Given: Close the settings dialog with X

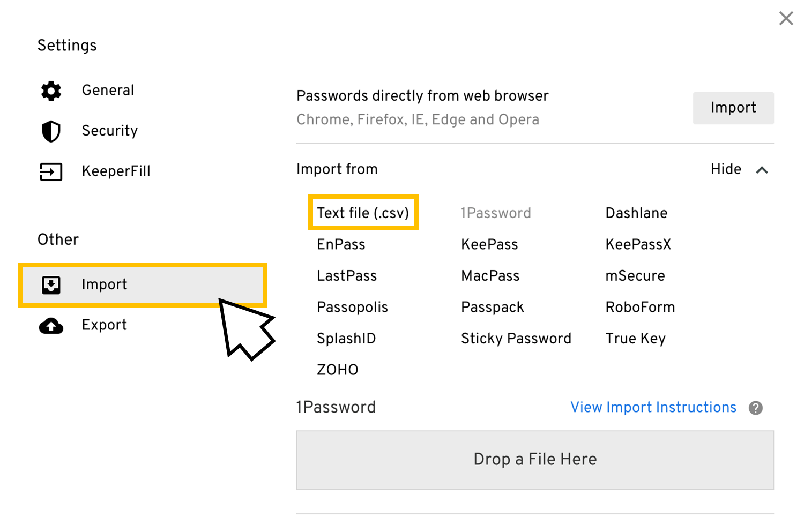Looking at the screenshot, I should click(786, 18).
